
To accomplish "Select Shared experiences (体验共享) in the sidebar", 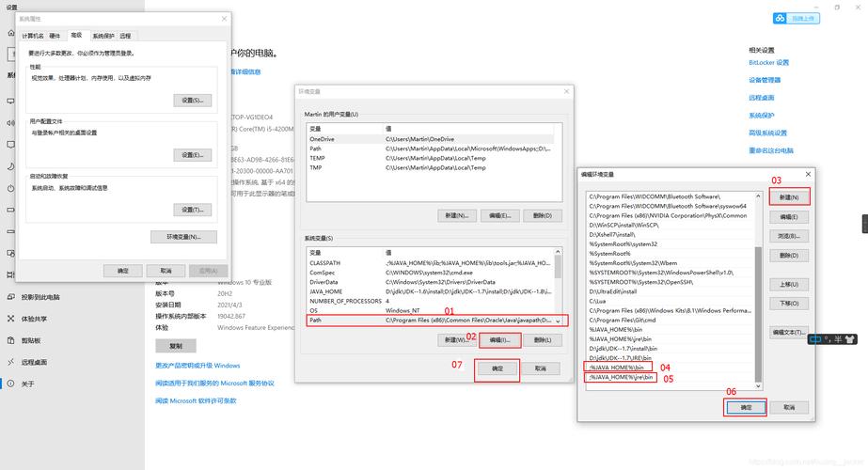I will pos(33,319).
